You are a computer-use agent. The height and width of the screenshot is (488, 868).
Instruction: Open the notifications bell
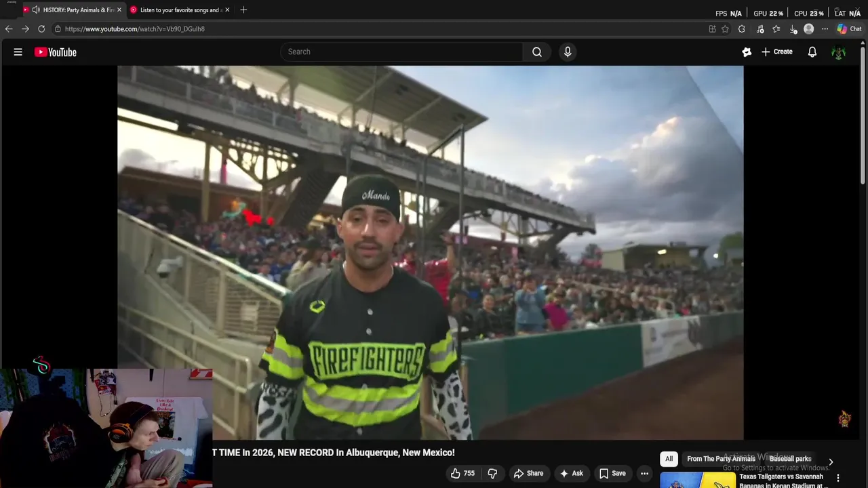click(812, 52)
